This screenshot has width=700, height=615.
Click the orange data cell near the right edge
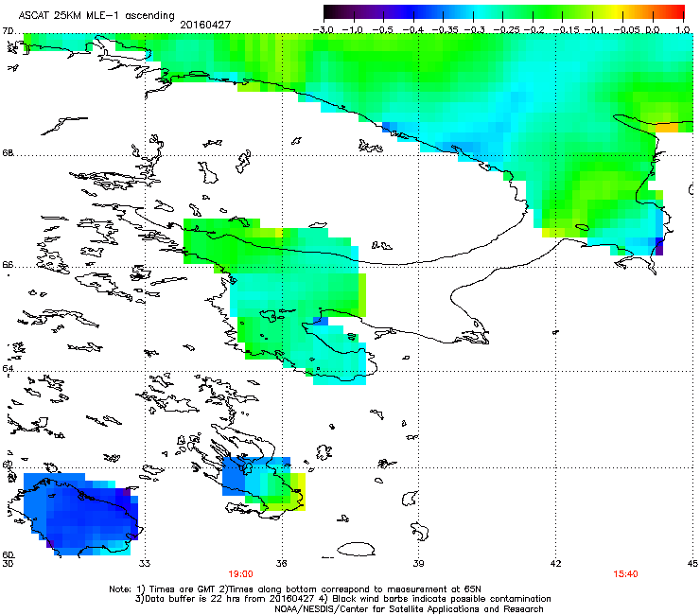(667, 128)
